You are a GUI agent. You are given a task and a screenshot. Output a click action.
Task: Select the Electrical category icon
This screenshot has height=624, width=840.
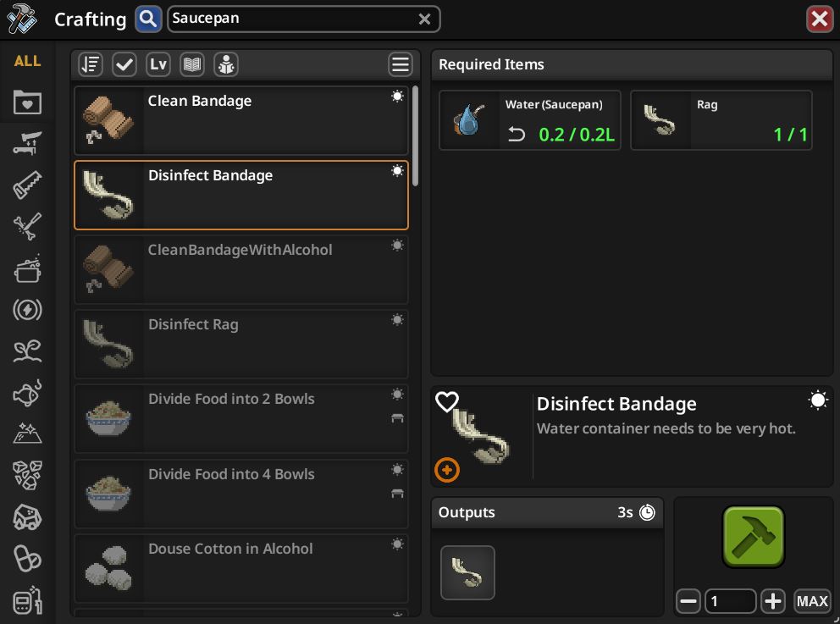tap(27, 310)
